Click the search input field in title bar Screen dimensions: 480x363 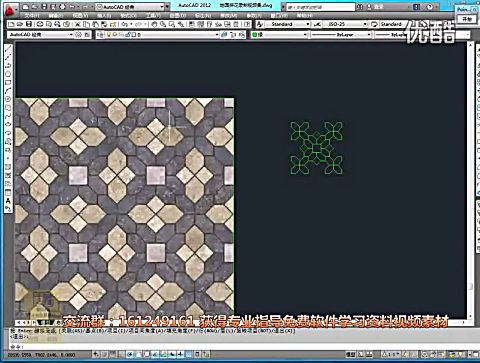pos(320,7)
